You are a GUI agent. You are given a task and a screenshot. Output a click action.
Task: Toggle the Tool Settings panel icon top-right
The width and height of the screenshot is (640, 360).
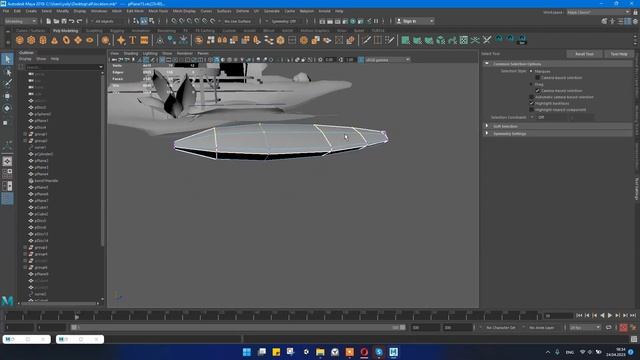[628, 21]
